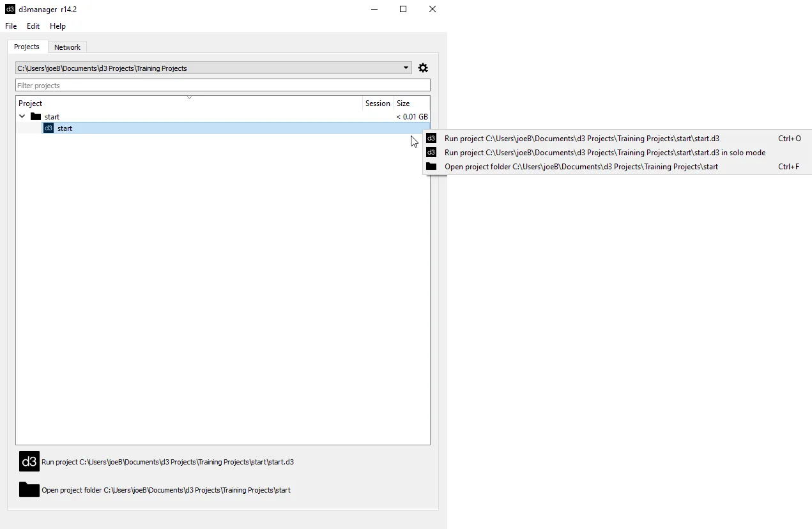This screenshot has width=812, height=529.
Task: Click the gear settings icon
Action: click(x=423, y=67)
